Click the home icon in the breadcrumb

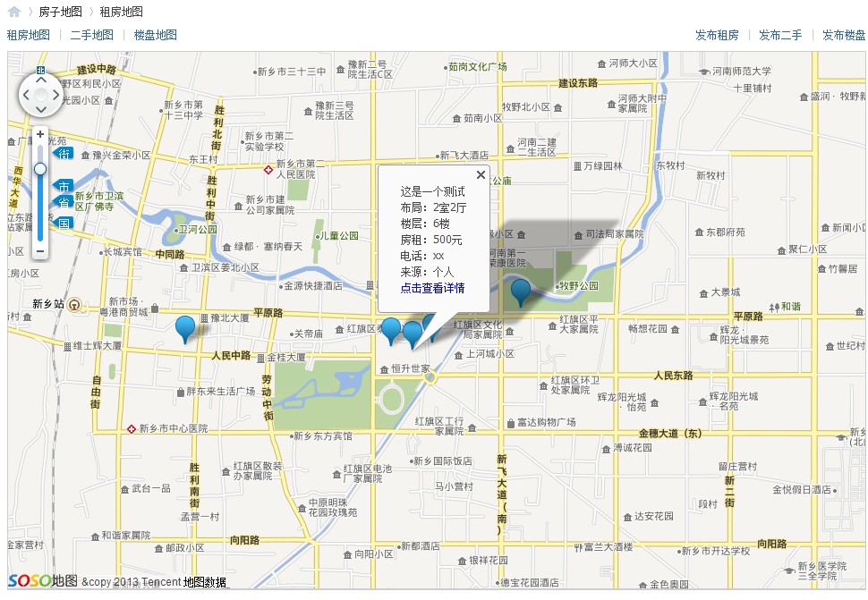tap(14, 12)
